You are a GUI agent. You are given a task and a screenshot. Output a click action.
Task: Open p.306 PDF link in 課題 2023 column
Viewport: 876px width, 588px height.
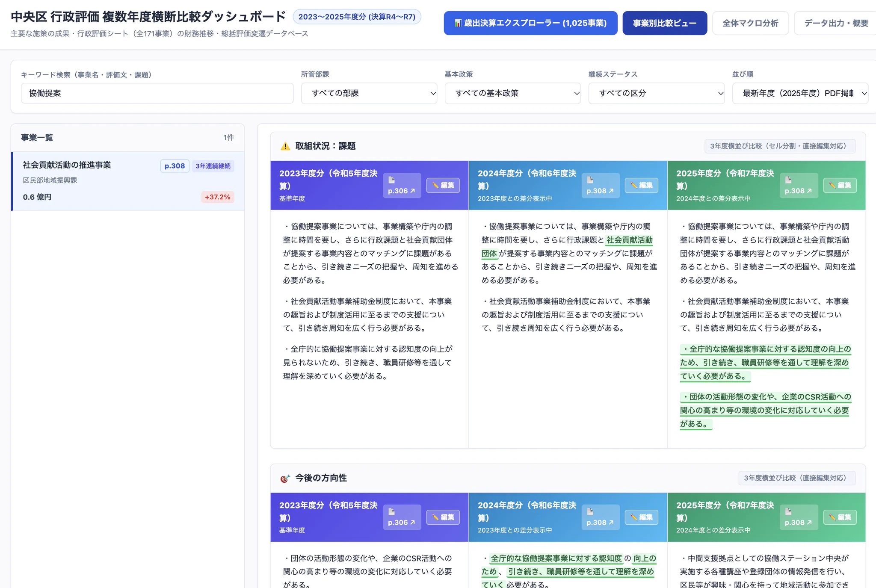click(402, 185)
